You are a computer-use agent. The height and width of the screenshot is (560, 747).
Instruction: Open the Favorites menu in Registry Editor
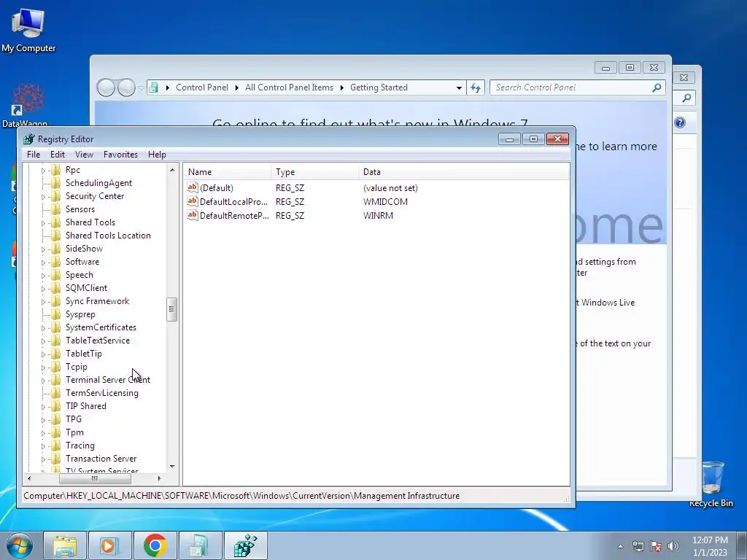coord(120,155)
